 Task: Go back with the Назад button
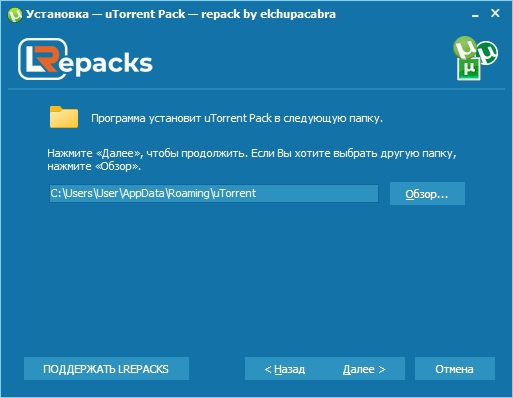(x=285, y=369)
